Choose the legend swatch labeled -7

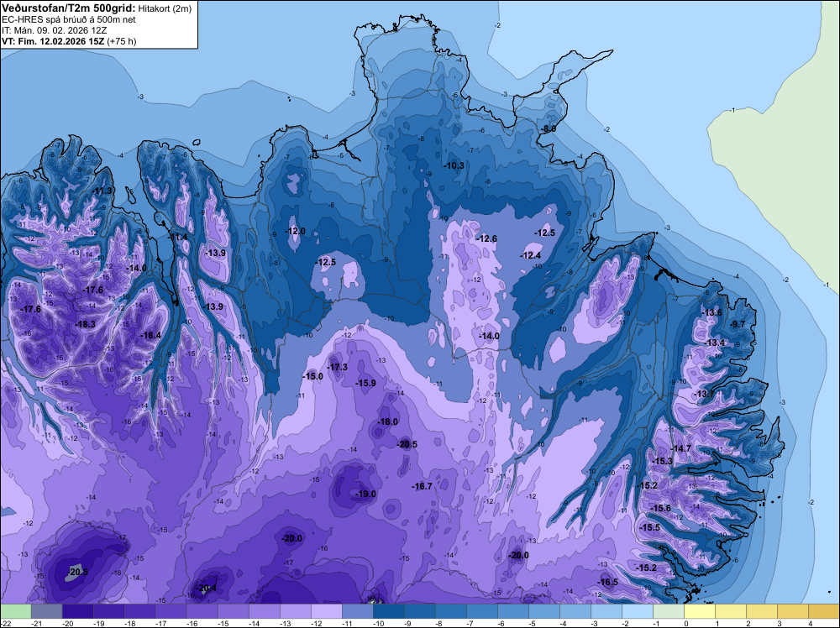click(481, 611)
